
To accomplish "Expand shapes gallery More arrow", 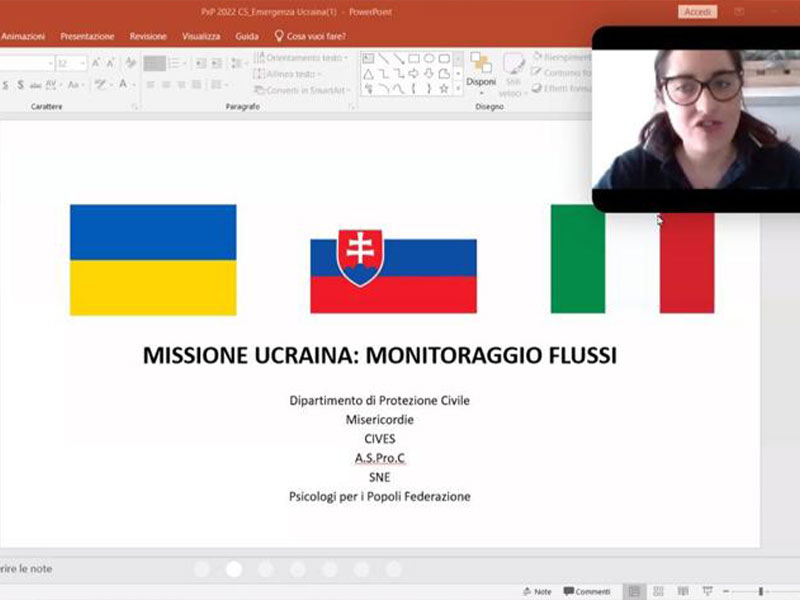I will tap(458, 89).
